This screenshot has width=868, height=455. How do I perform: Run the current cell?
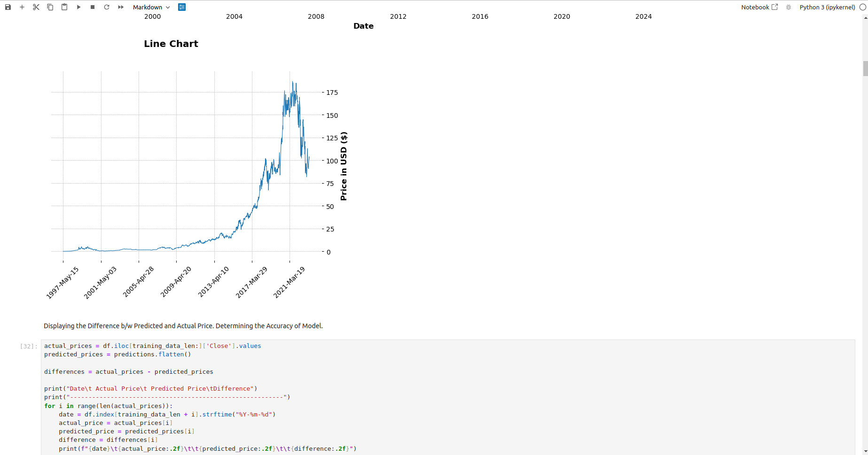(78, 7)
